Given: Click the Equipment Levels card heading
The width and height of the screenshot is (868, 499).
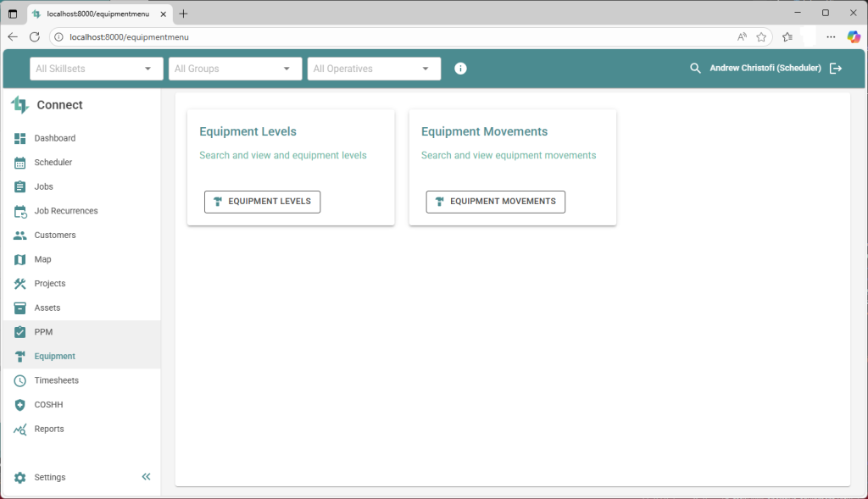Looking at the screenshot, I should click(x=248, y=131).
